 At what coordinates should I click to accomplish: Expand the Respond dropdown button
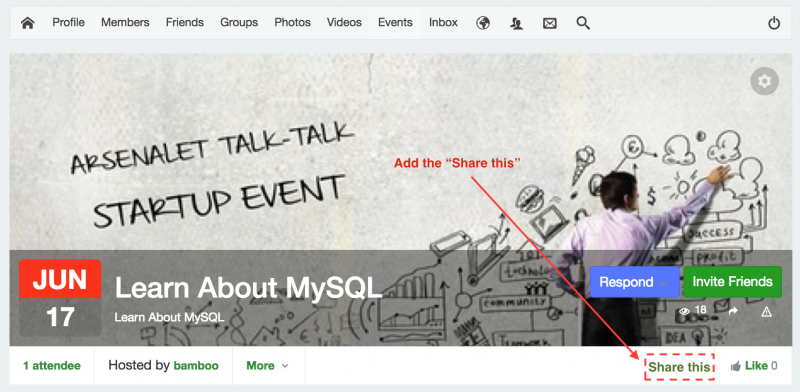pos(635,282)
